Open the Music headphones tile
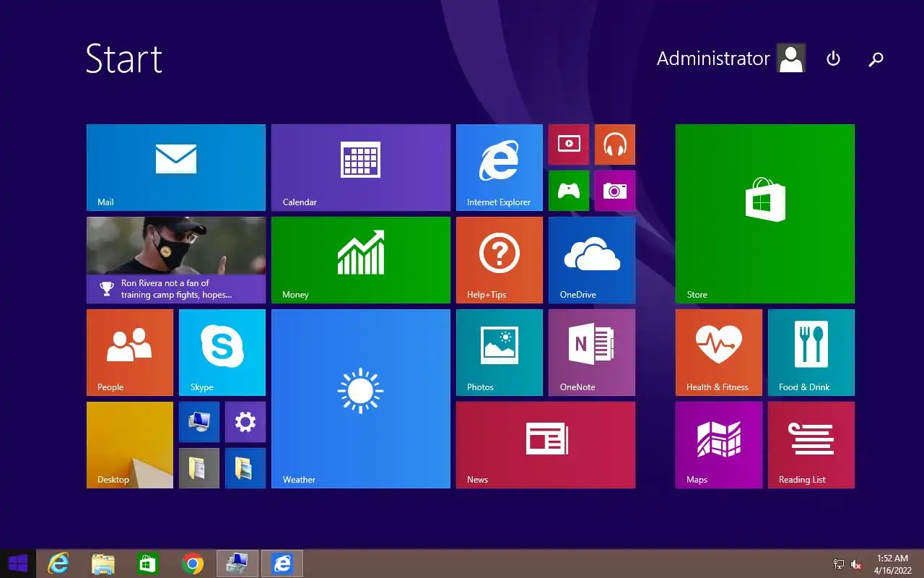924x578 pixels. (615, 144)
